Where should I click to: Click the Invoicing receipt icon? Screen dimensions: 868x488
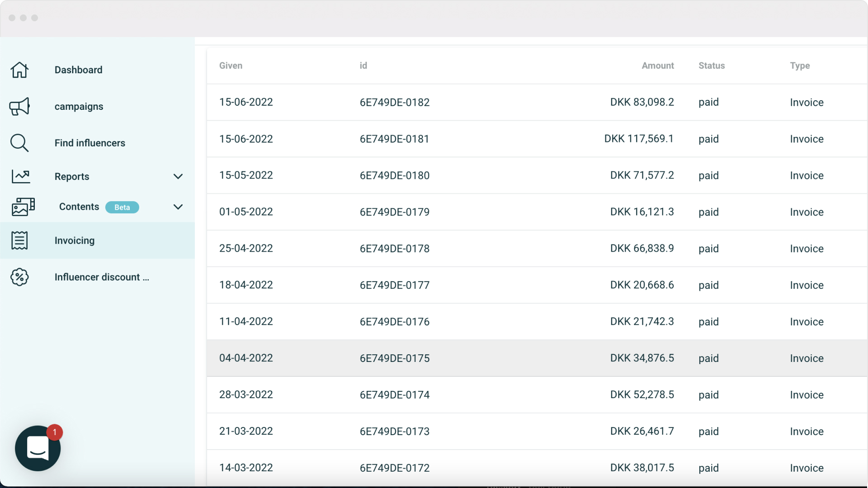tap(19, 240)
